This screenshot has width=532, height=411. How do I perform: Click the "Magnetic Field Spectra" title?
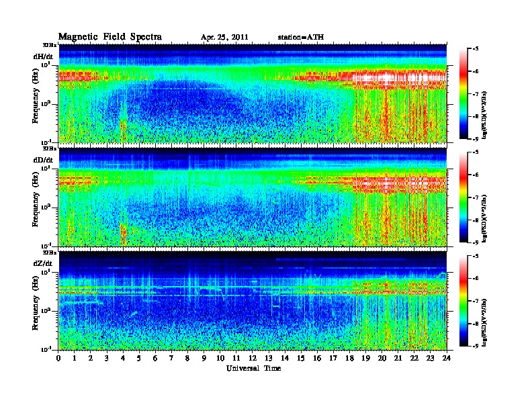(x=110, y=37)
